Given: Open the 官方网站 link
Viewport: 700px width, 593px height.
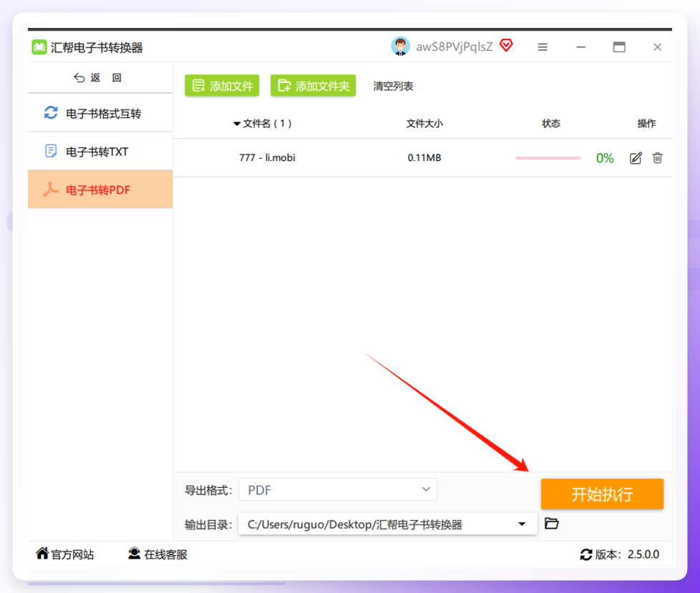Looking at the screenshot, I should click(65, 554).
